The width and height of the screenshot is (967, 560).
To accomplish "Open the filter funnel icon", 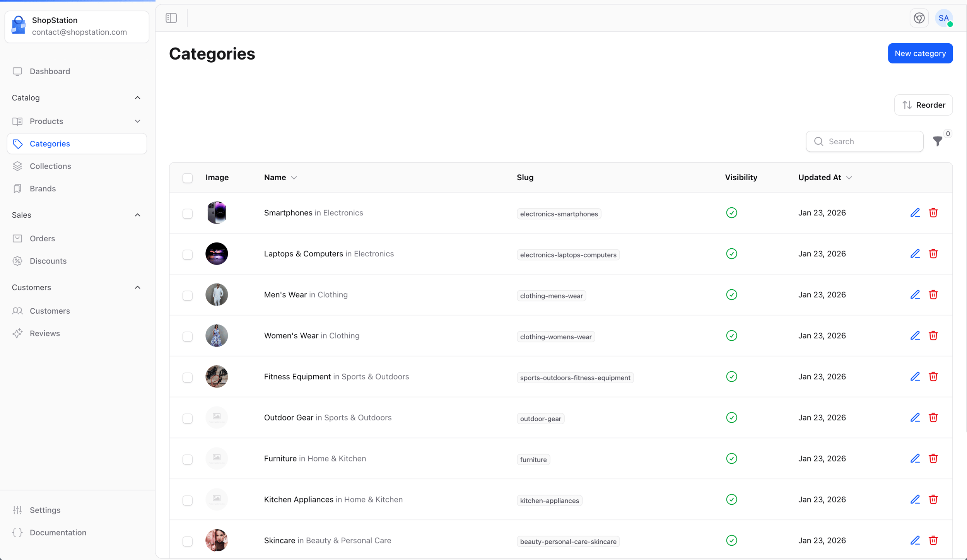I will pyautogui.click(x=938, y=142).
